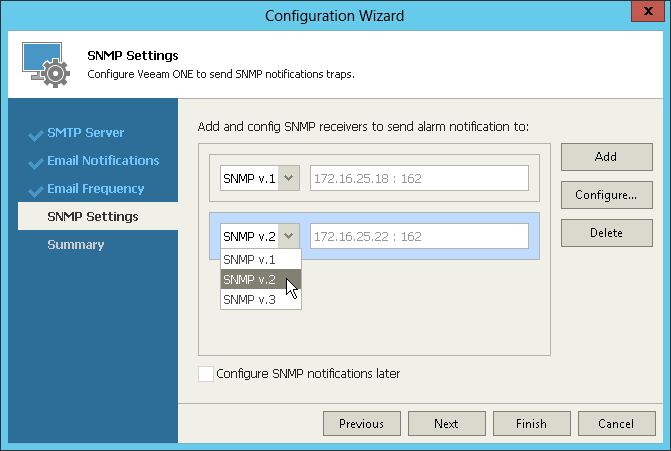
Task: Click the Email Frequency checkmark icon
Action: (37, 189)
